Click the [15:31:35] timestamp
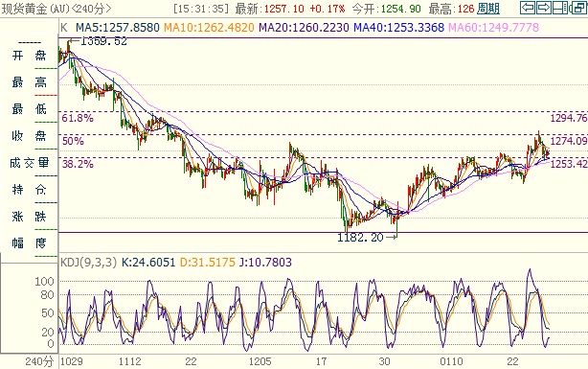 click(201, 9)
